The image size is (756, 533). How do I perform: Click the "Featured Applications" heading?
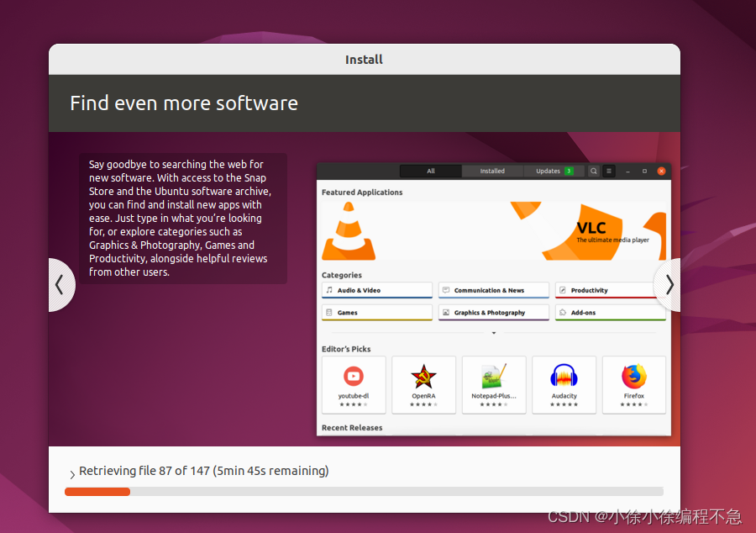(x=362, y=192)
